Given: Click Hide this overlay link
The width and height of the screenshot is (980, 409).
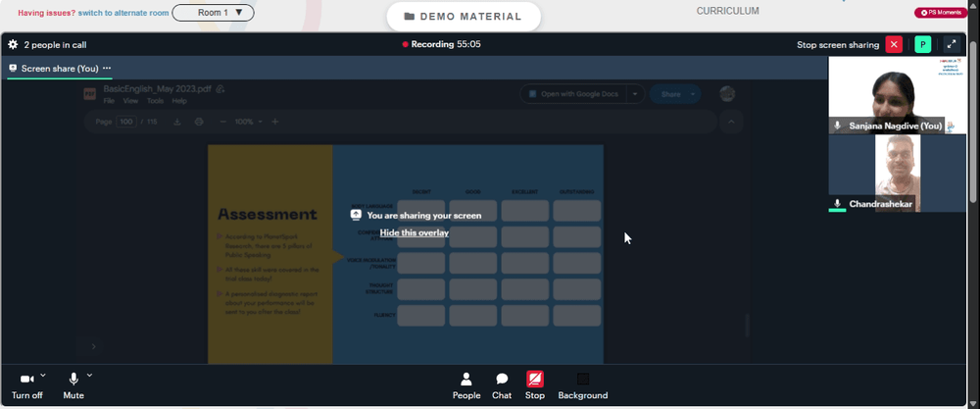Looking at the screenshot, I should point(415,232).
